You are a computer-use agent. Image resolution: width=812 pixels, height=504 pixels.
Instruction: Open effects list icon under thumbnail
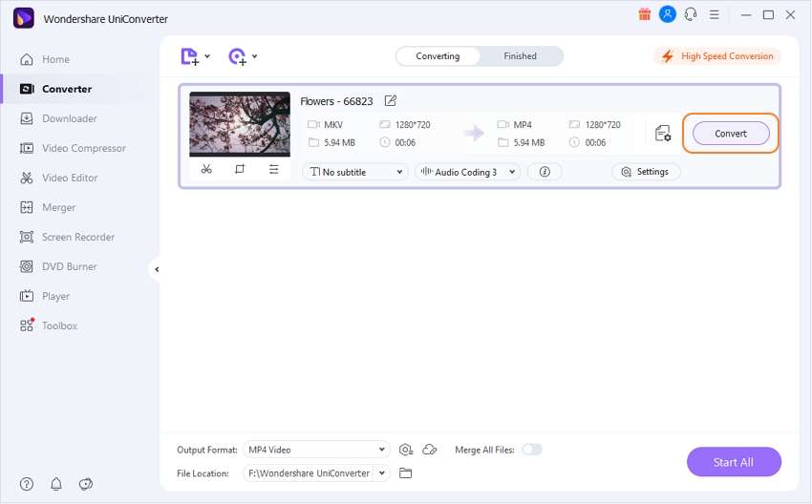273,169
